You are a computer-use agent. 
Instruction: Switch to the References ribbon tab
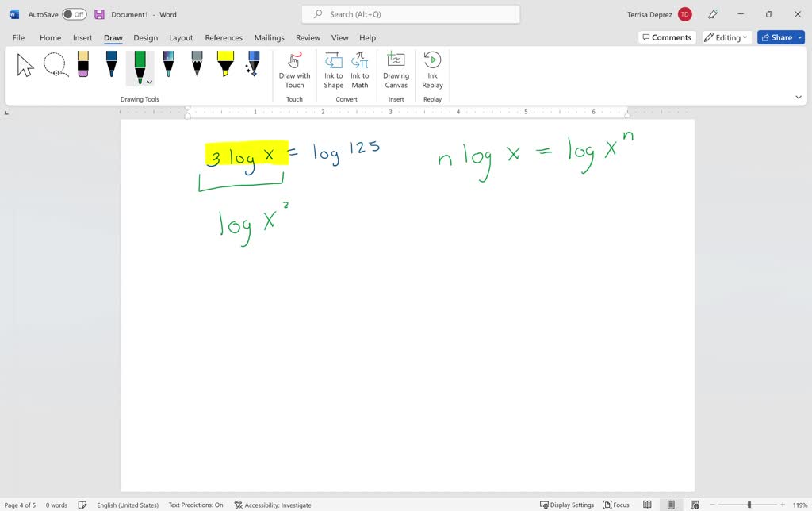coord(224,37)
